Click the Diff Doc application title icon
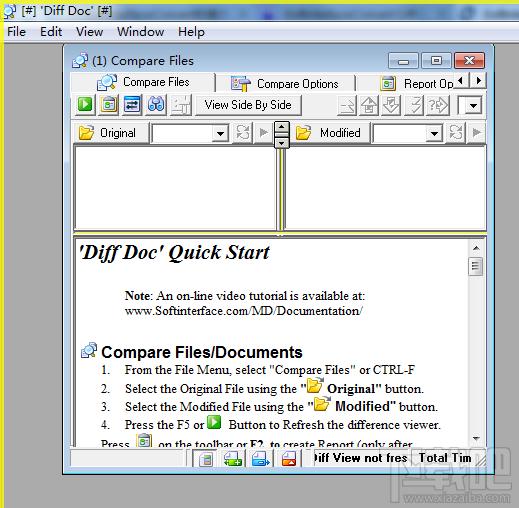The height and width of the screenshot is (508, 519). 9,11
